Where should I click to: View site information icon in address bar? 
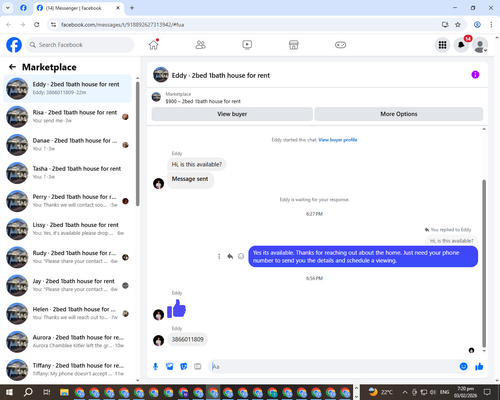pos(53,25)
